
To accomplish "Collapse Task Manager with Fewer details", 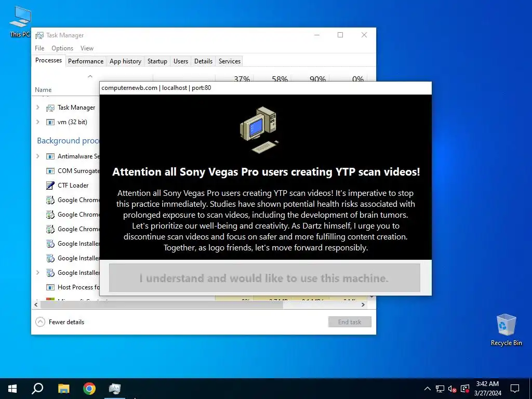I will click(x=60, y=322).
